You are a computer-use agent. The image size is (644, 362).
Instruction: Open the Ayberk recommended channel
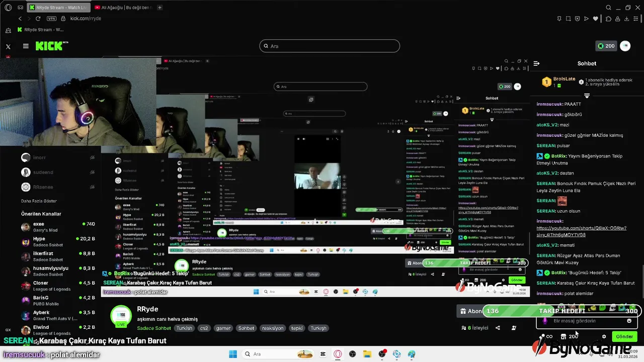(x=58, y=315)
